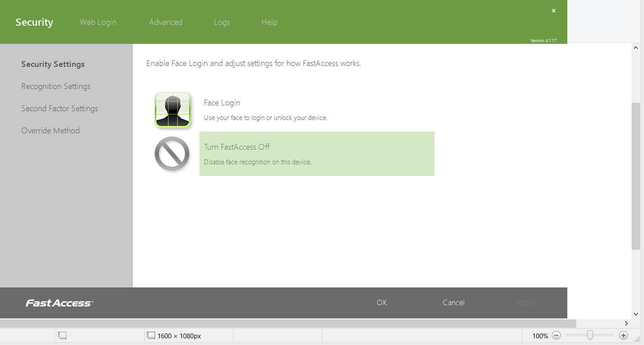Click the zoom slider handle
Screen dimensions: 644x345
[x=590, y=336]
